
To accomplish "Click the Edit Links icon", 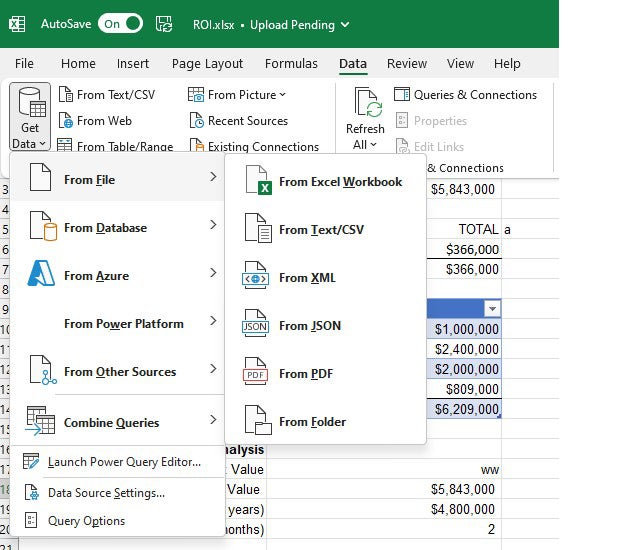I will click(403, 146).
